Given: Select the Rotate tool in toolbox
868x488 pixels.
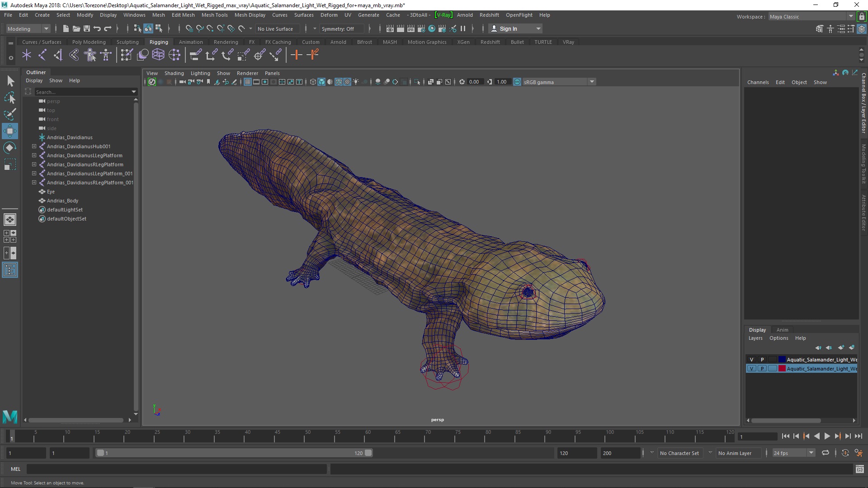Looking at the screenshot, I should [x=10, y=148].
